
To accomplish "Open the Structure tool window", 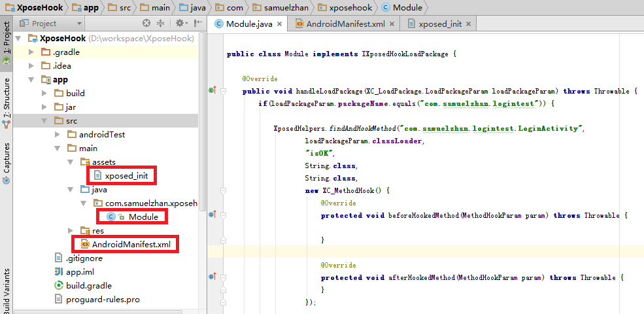I will pyautogui.click(x=7, y=98).
